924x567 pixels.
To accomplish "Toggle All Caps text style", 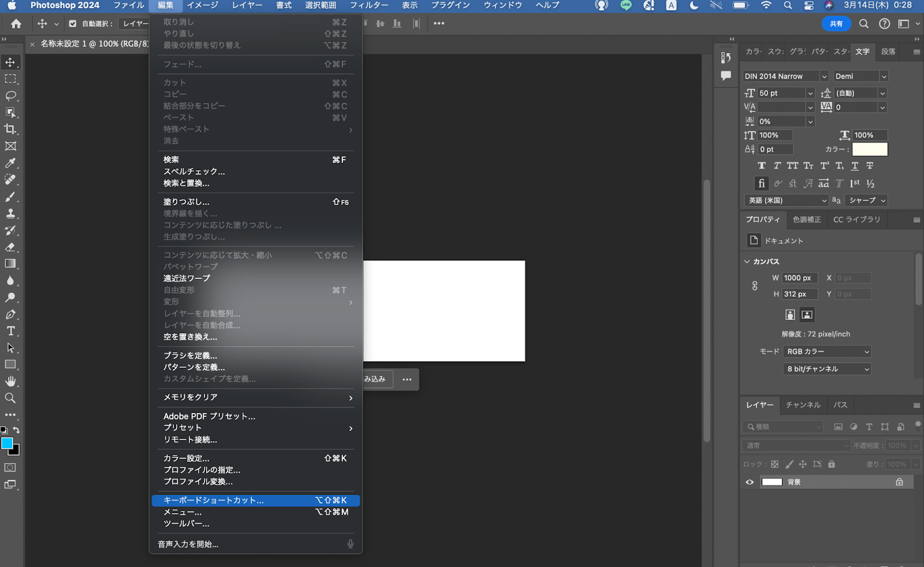I will pos(792,166).
